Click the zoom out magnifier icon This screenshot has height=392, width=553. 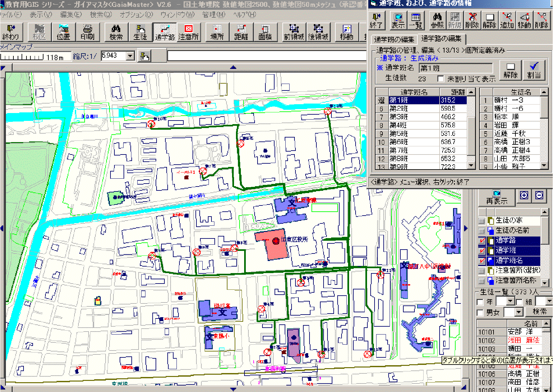tap(540, 196)
